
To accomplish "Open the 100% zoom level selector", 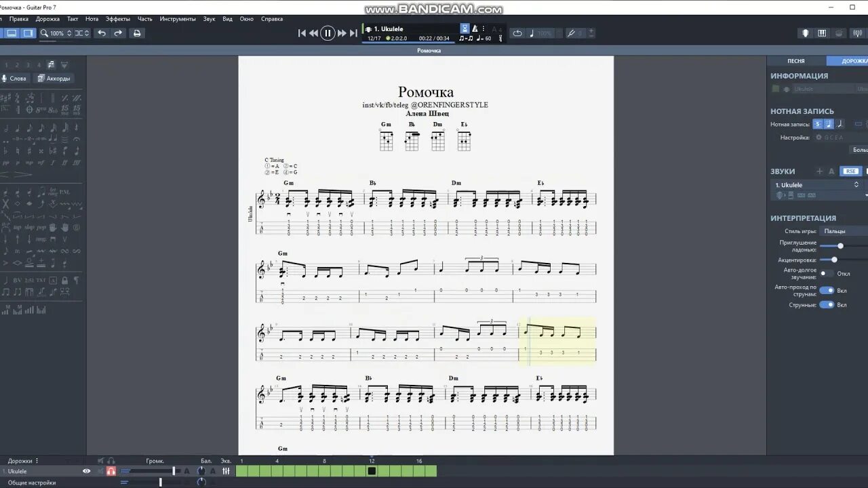I will click(55, 33).
